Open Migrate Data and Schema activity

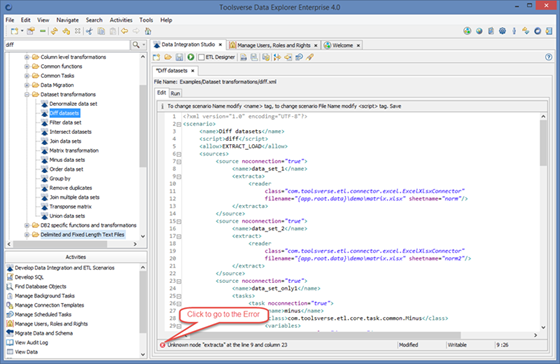[x=44, y=333]
